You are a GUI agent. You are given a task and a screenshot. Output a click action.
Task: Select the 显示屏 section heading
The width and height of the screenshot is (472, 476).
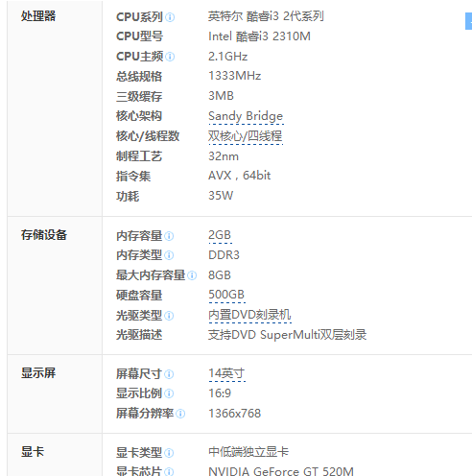click(38, 373)
